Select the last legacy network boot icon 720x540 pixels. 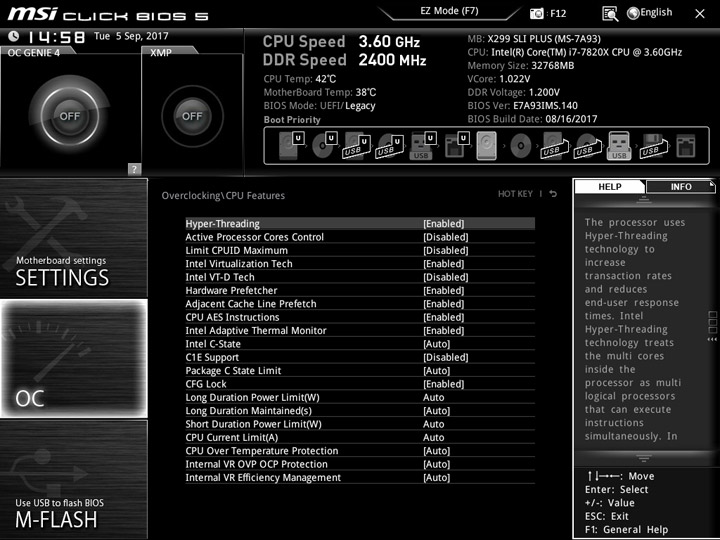tap(686, 146)
